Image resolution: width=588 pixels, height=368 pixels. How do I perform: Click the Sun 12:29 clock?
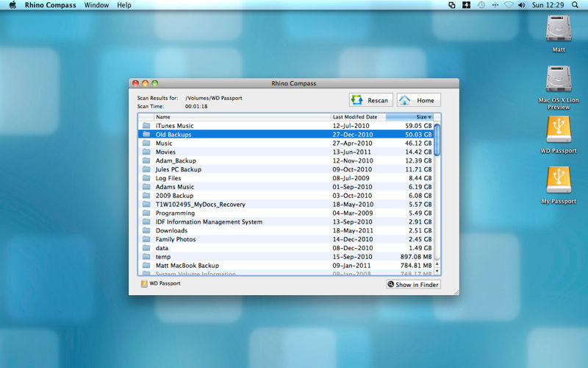point(548,5)
